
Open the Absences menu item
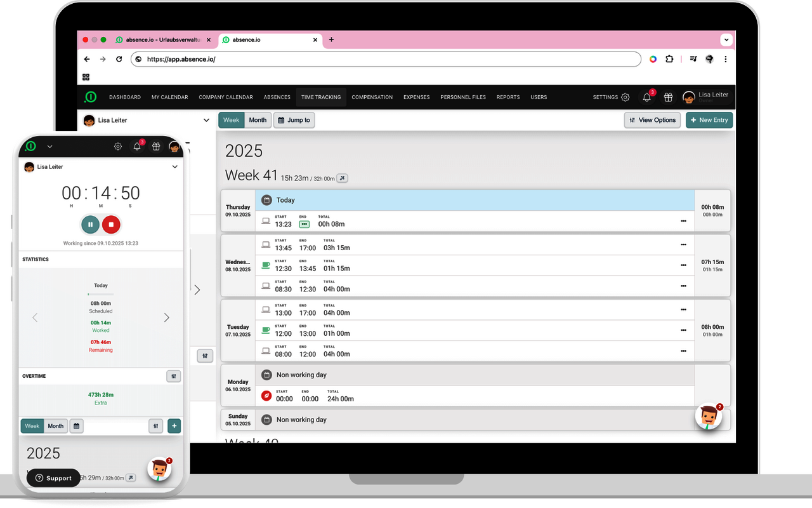point(277,97)
